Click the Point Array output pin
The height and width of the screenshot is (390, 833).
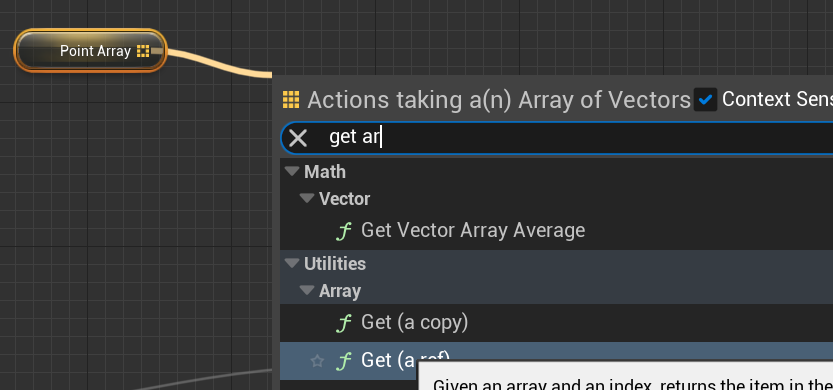point(143,51)
